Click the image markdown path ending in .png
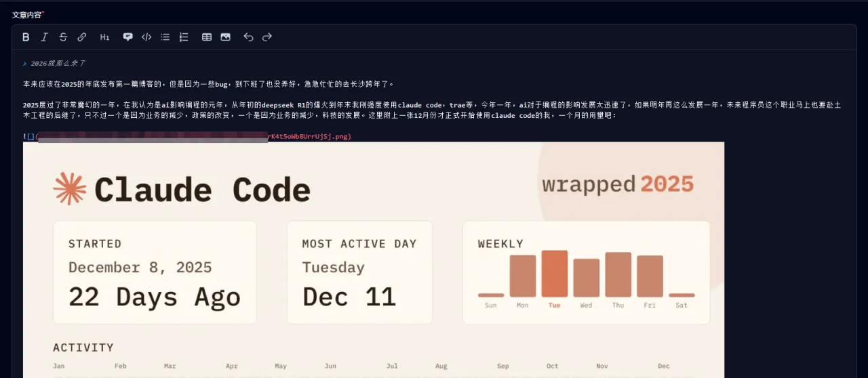This screenshot has height=378, width=868. [x=309, y=136]
